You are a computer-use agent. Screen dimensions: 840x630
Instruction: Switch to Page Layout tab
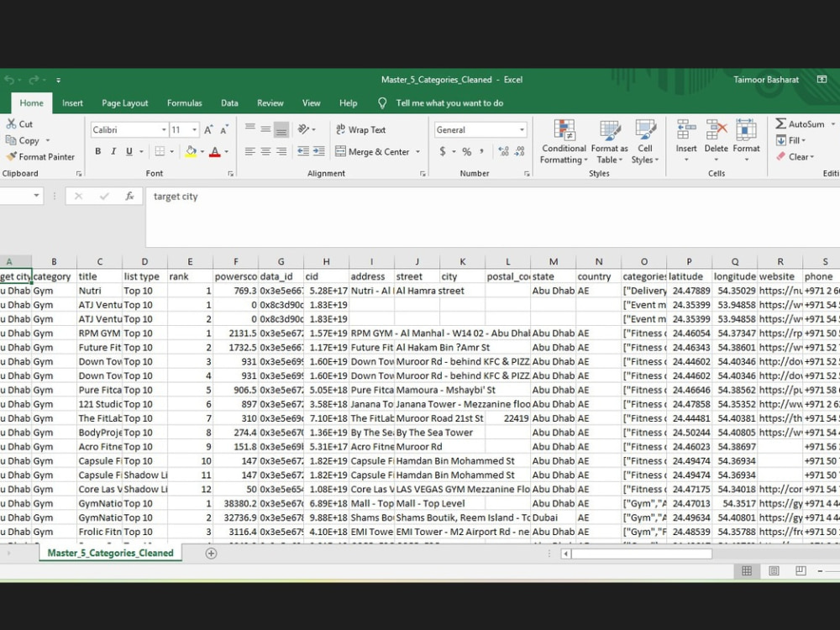tap(125, 102)
